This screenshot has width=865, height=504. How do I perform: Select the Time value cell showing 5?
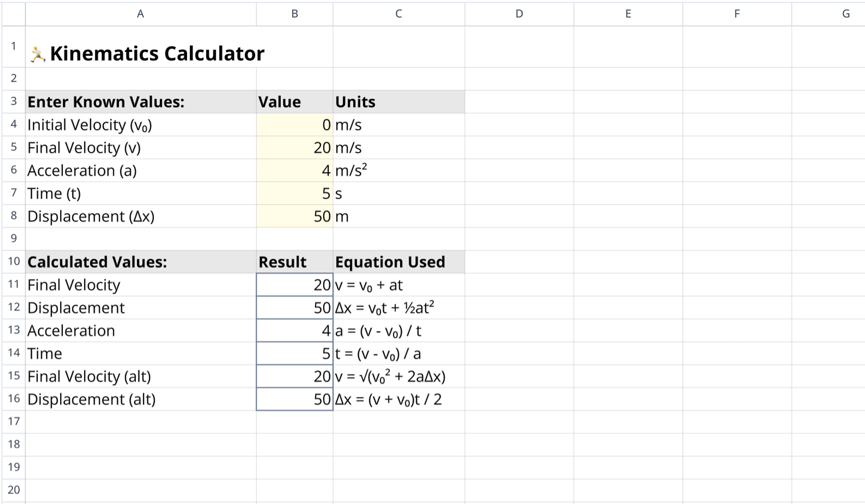(x=294, y=193)
